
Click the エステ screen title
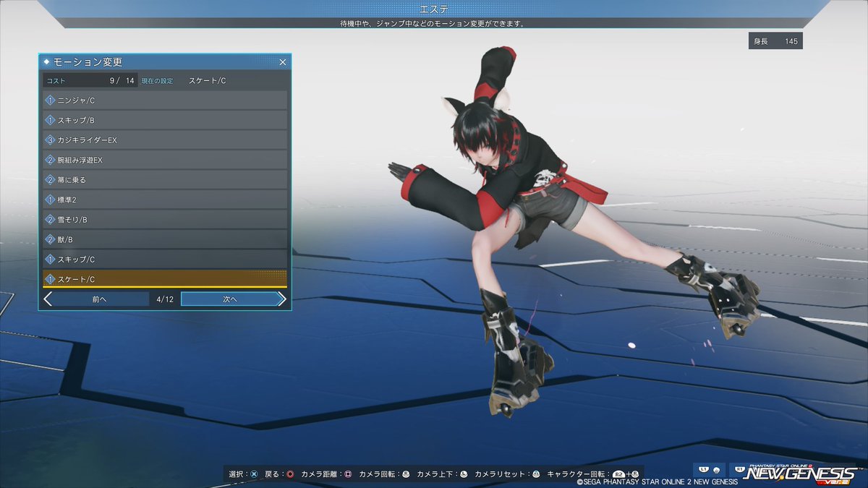pyautogui.click(x=434, y=9)
